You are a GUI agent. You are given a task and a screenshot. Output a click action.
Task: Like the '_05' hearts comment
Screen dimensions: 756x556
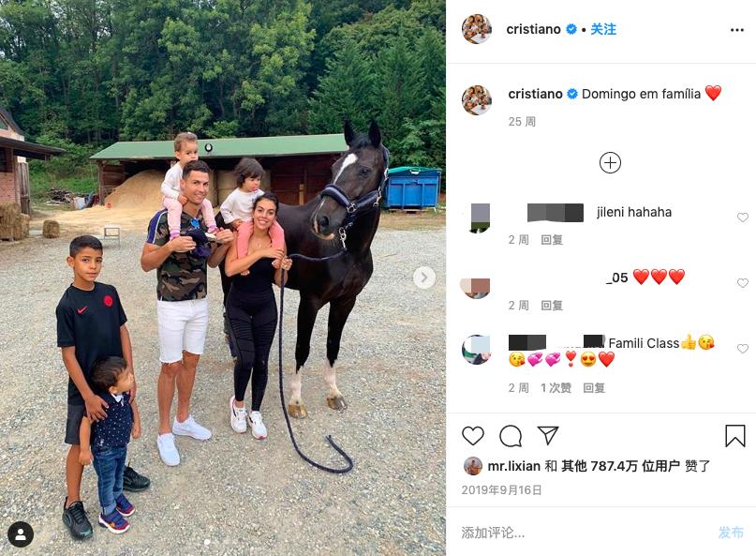(x=743, y=283)
